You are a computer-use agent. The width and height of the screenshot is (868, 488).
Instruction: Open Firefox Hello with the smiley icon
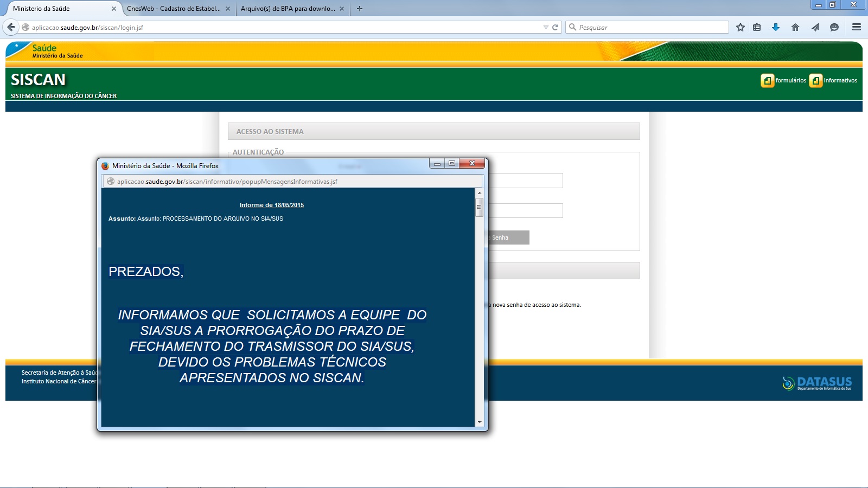point(833,27)
